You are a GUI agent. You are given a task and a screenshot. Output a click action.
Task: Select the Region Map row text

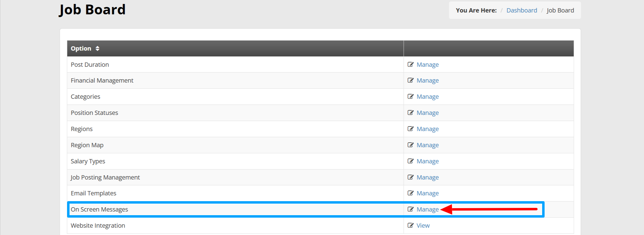click(87, 145)
